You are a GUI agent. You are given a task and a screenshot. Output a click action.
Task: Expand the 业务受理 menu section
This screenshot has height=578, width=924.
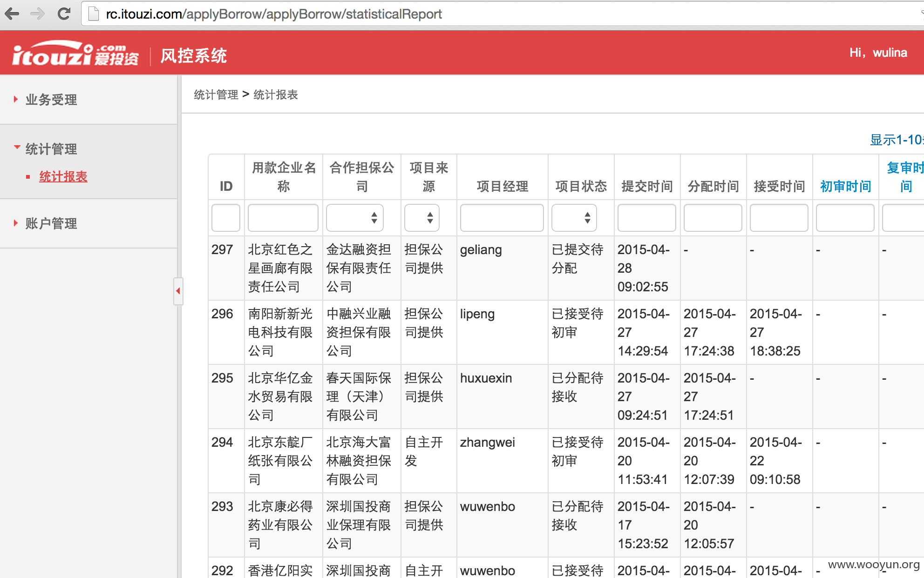[51, 100]
